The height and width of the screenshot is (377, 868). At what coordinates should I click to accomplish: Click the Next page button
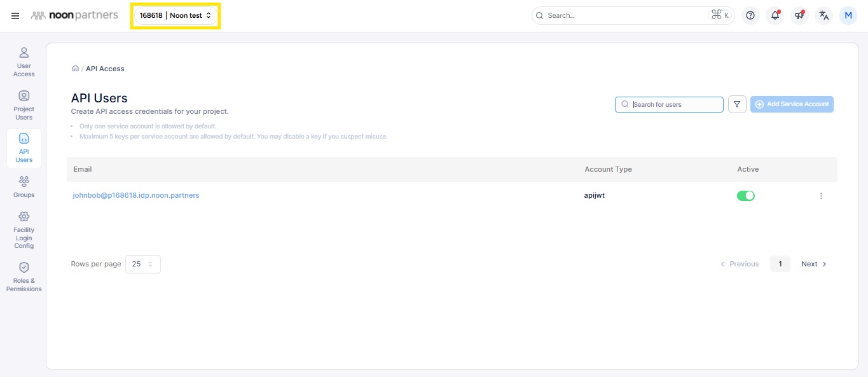(813, 264)
